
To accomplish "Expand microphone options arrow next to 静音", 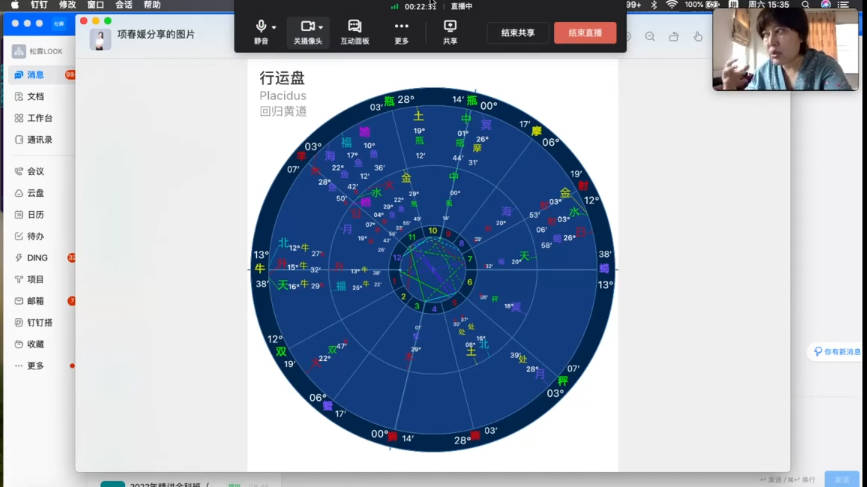I will [x=274, y=27].
